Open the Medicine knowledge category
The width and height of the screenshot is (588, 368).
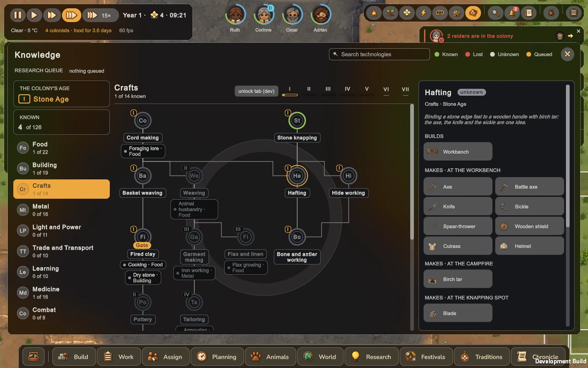tap(62, 293)
